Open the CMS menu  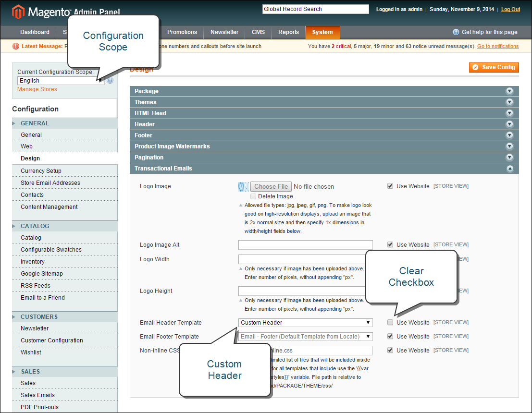pos(258,32)
